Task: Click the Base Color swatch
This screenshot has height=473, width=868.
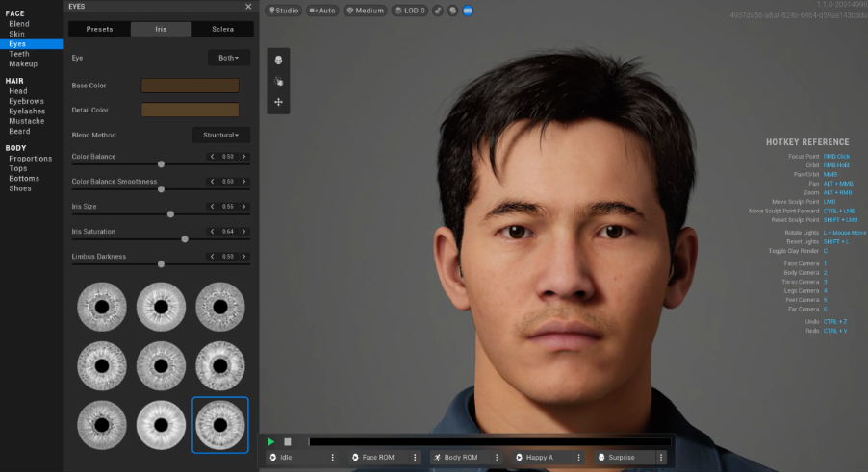Action: pyautogui.click(x=190, y=86)
